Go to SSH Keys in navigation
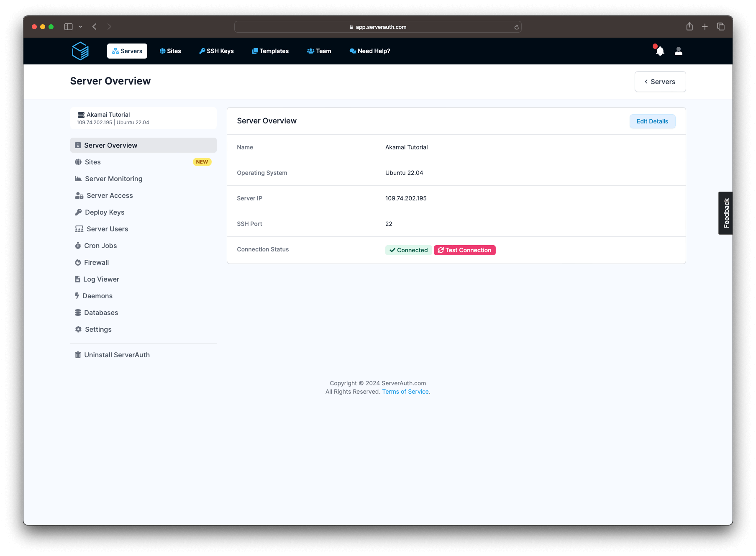The width and height of the screenshot is (756, 556). tap(216, 51)
